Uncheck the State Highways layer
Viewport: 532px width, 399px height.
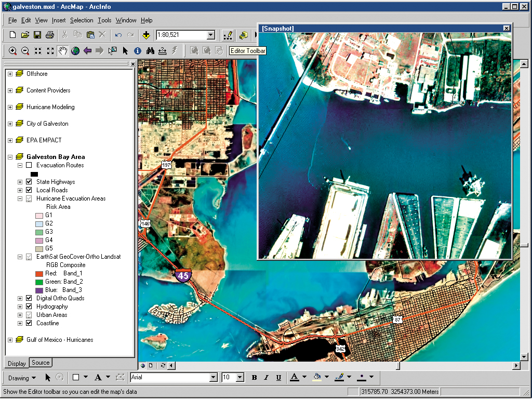tap(29, 182)
